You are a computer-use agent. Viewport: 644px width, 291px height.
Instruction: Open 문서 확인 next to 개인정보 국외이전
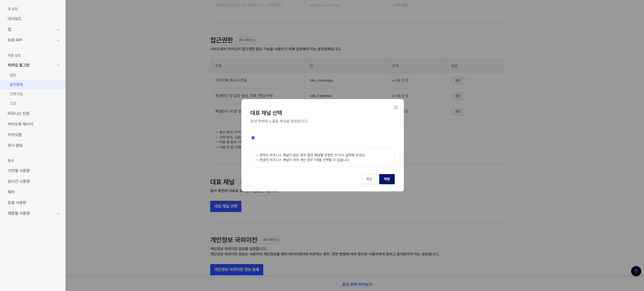271,240
